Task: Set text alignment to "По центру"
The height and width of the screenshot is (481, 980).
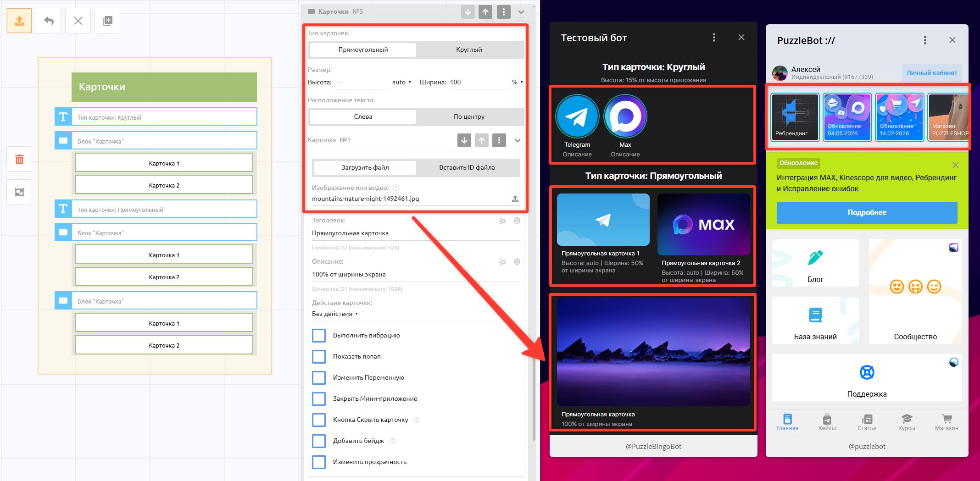Action: coord(469,116)
